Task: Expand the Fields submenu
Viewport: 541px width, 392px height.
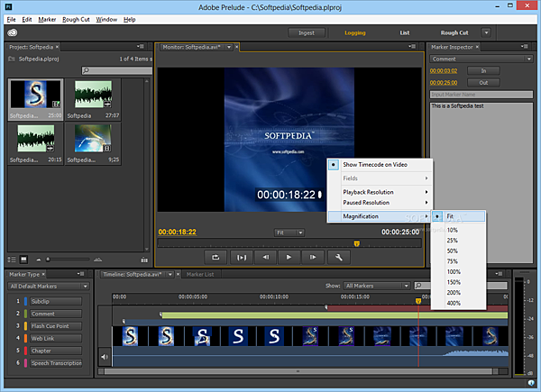Action: pyautogui.click(x=380, y=178)
